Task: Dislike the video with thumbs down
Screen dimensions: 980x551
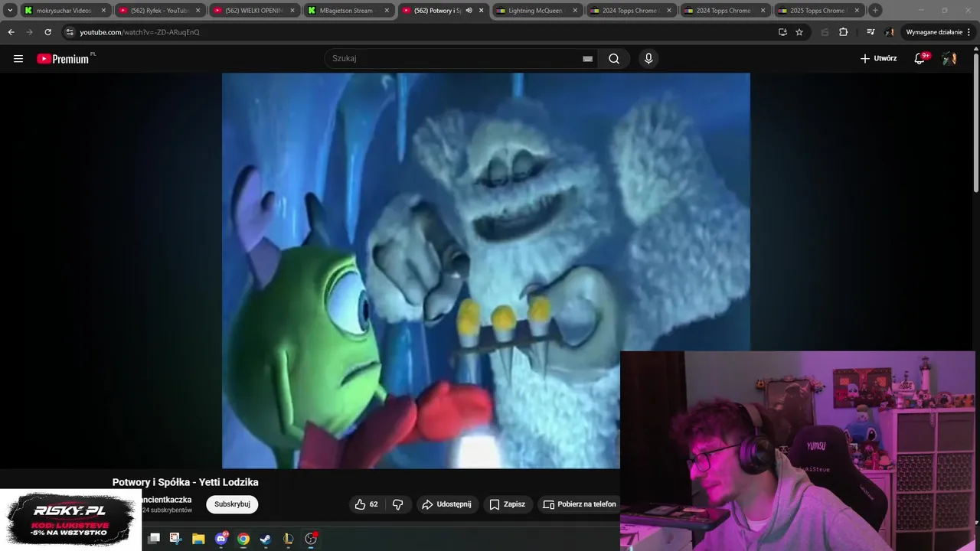Action: pyautogui.click(x=397, y=504)
